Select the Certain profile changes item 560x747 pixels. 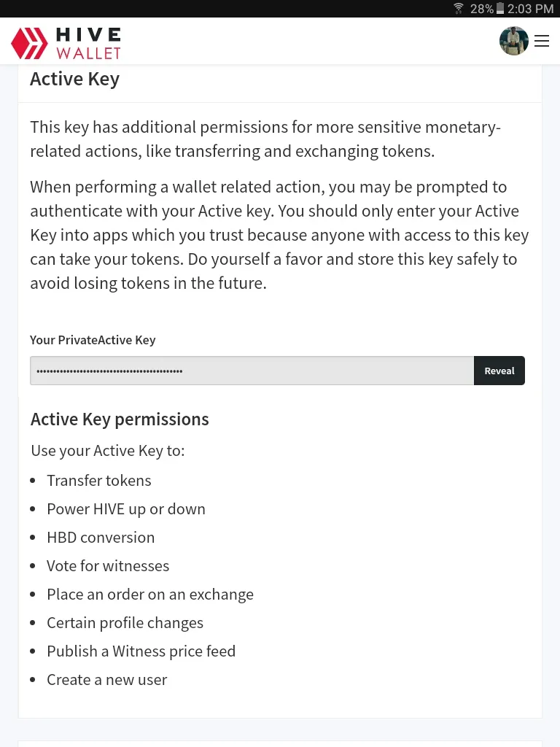(x=125, y=623)
